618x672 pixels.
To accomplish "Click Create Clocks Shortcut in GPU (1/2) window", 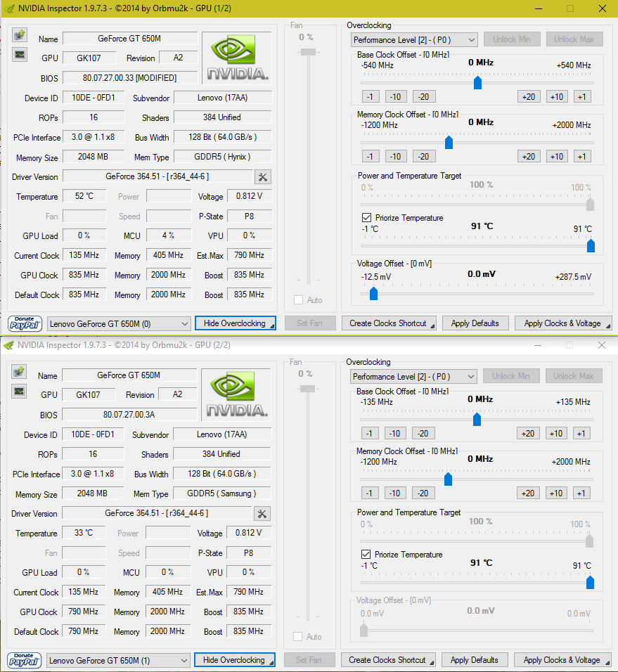I will [x=389, y=323].
